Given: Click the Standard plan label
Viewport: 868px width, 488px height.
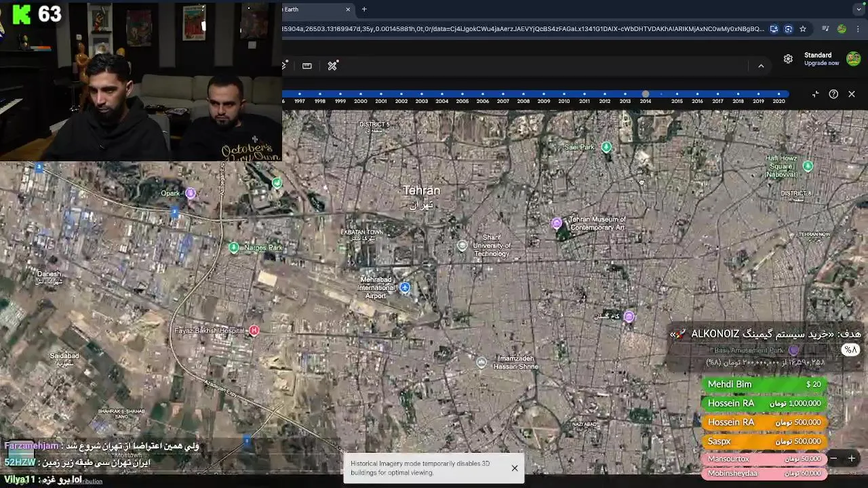Looking at the screenshot, I should pos(818,55).
